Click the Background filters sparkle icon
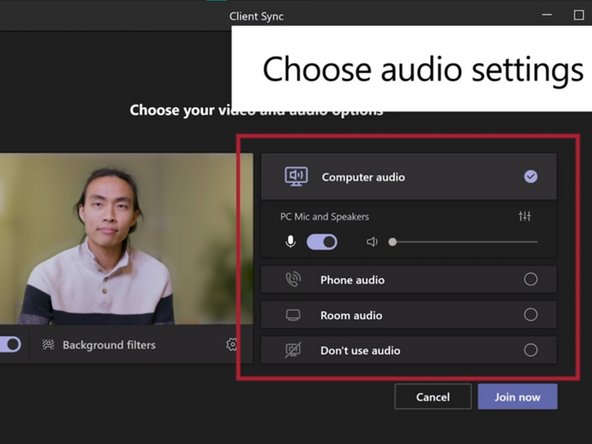 [48, 344]
